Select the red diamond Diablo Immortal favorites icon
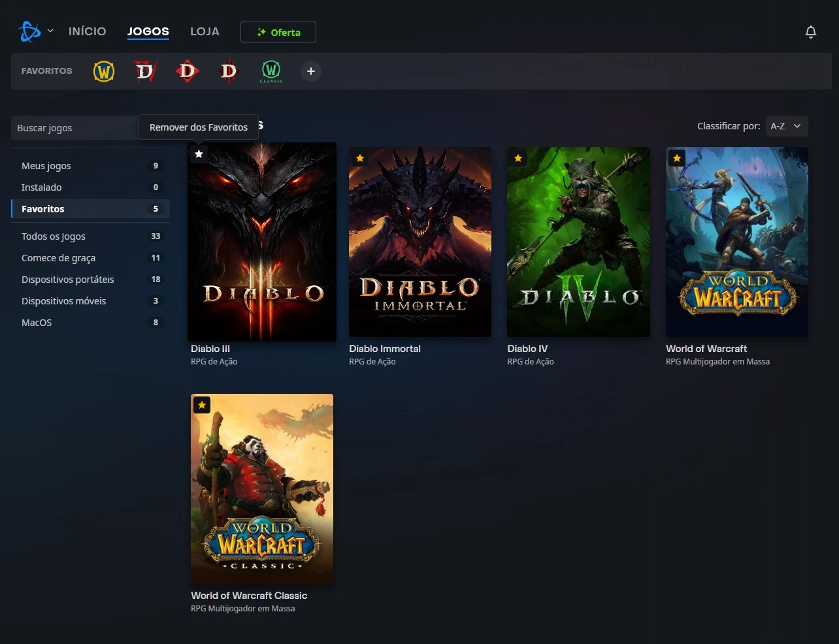The image size is (839, 644). tap(187, 71)
